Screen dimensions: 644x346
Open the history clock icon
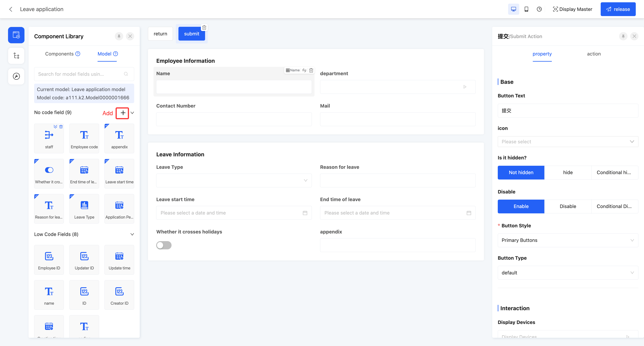point(539,9)
